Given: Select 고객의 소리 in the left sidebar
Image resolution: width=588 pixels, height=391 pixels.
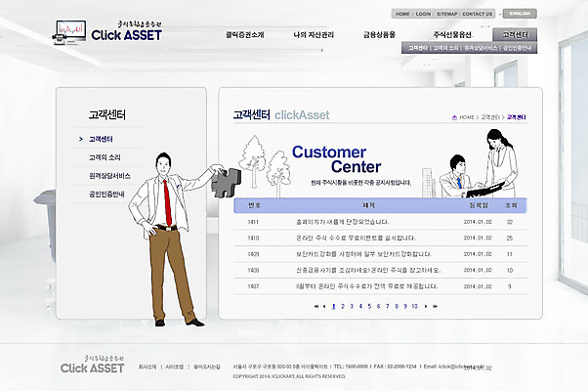Looking at the screenshot, I should click(105, 157).
